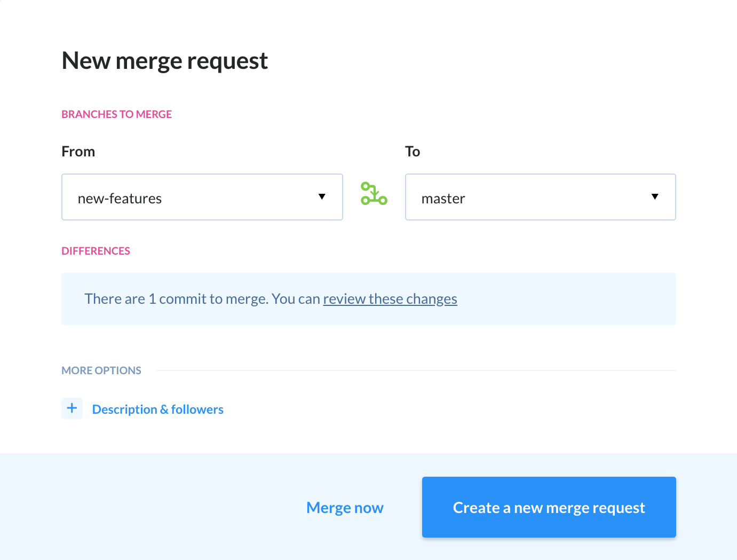Viewport: 737px width, 560px height.
Task: Open the To branch dropdown arrow
Action: click(655, 196)
